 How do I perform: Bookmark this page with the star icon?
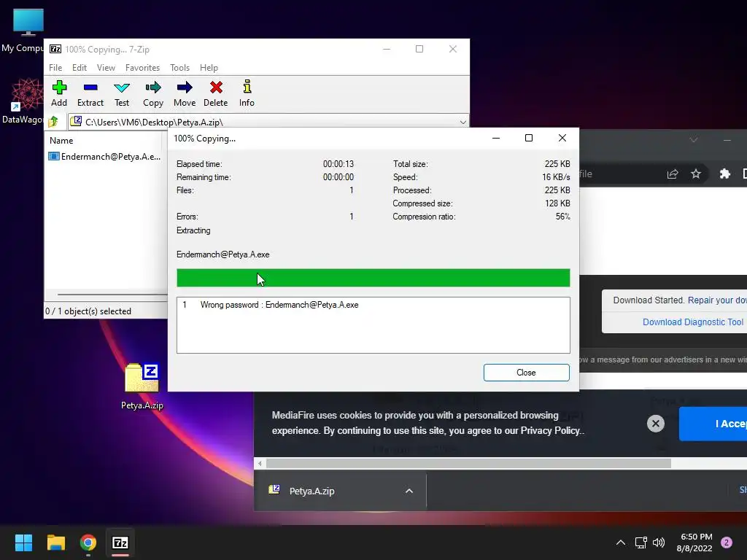[696, 174]
